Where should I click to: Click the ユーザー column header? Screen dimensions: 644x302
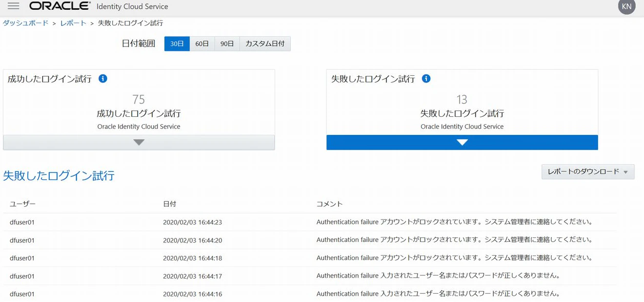pos(22,204)
